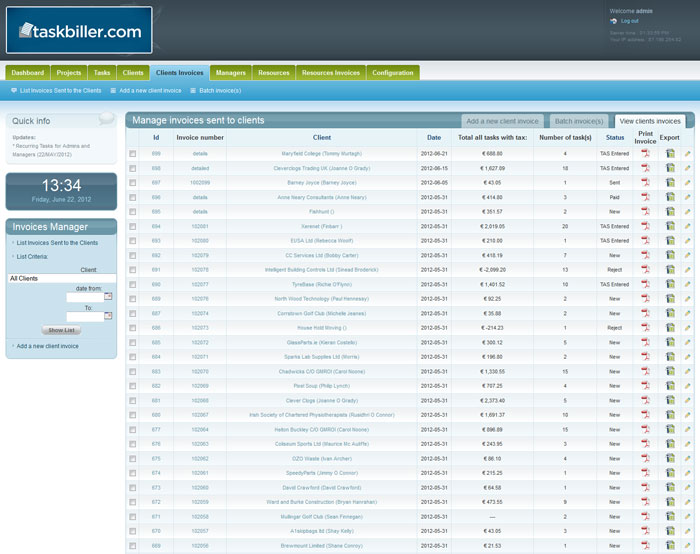Viewport: 700px width, 554px height.
Task: Open the All Clients dropdown
Action: 62,279
